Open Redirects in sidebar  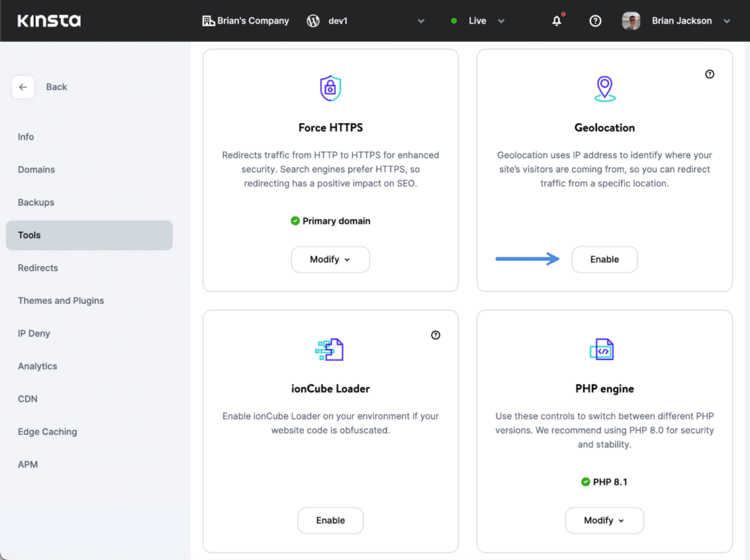click(38, 268)
